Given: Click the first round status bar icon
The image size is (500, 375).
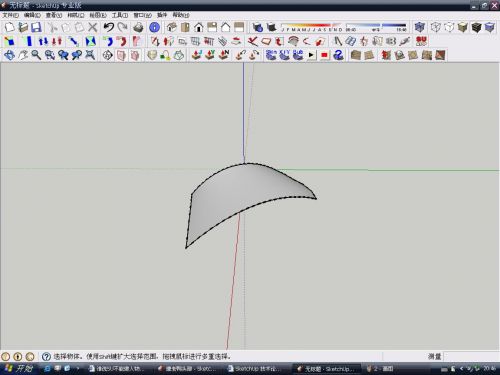Looking at the screenshot, I should 5,357.
